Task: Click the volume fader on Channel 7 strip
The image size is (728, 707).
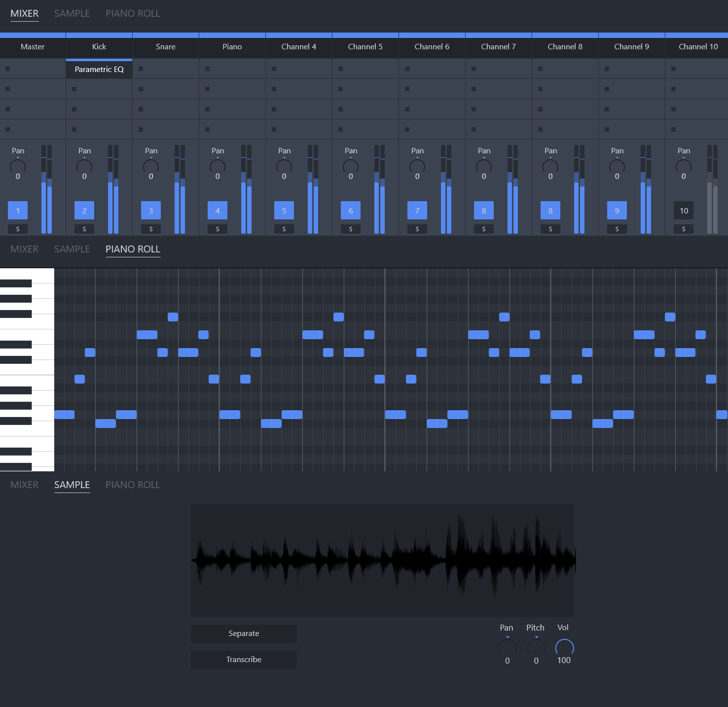Action: click(512, 189)
